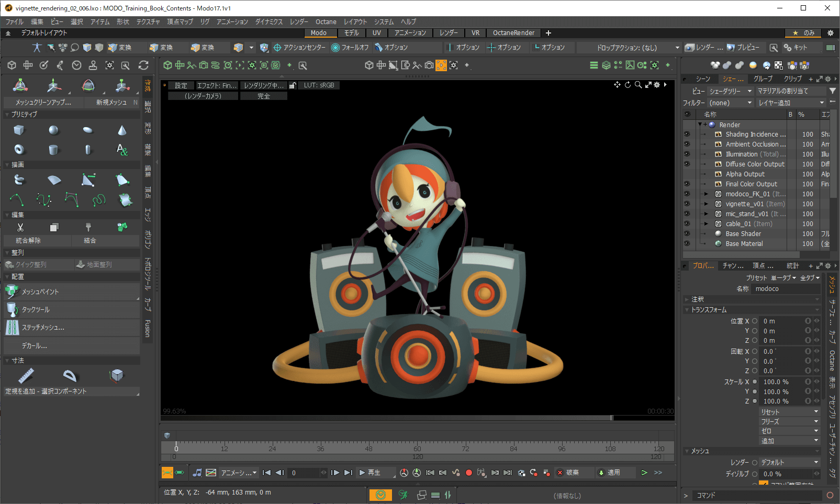Click the filter funnel icon in shader tree

pyautogui.click(x=832, y=91)
